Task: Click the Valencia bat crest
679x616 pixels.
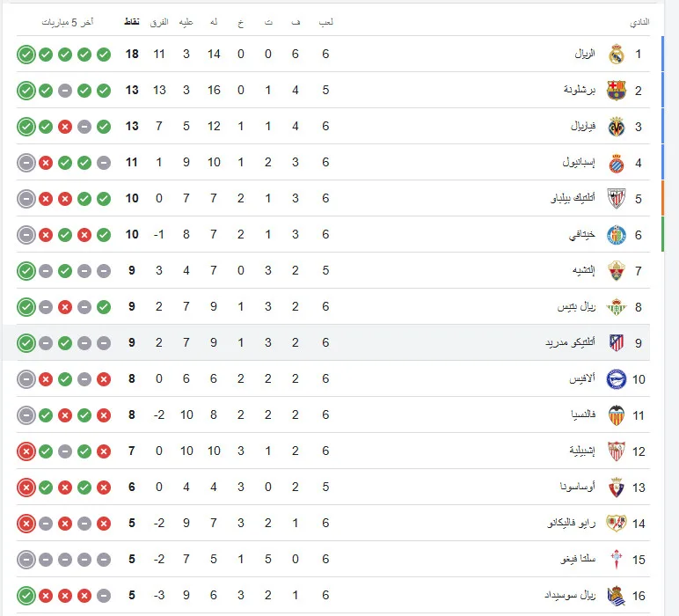Action: [x=616, y=415]
